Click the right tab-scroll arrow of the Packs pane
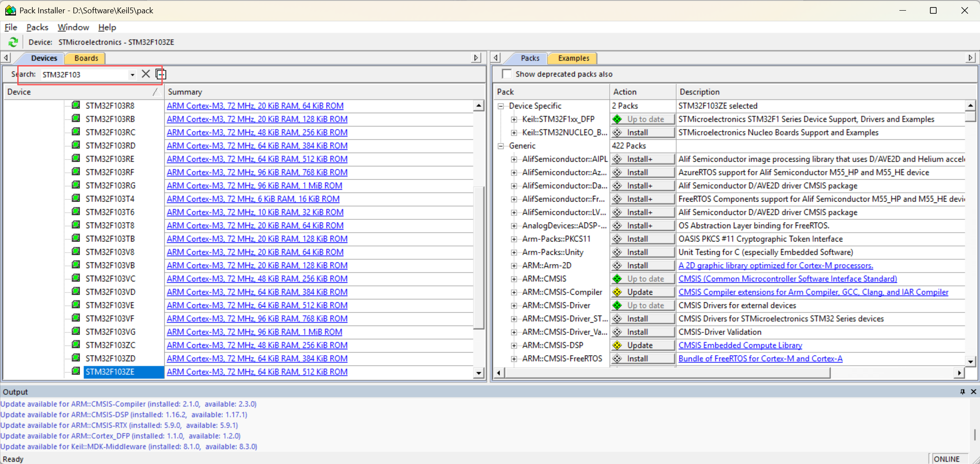This screenshot has width=980, height=464. coord(970,58)
